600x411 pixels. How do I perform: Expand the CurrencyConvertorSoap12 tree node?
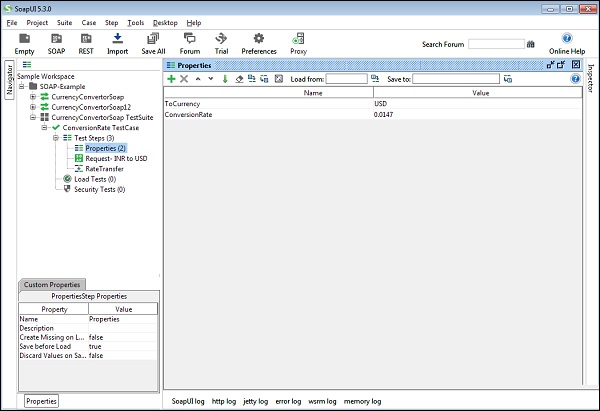[34, 107]
